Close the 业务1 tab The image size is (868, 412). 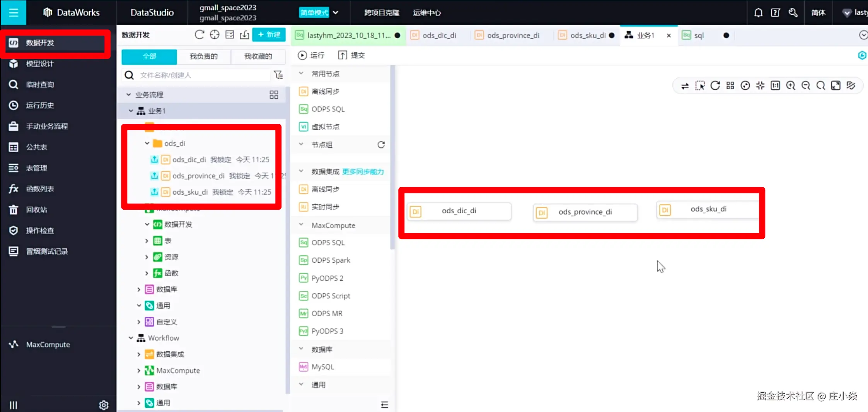click(x=668, y=36)
